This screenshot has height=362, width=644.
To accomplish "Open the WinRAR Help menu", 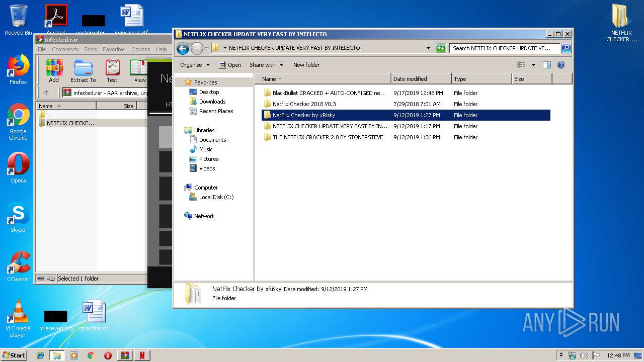I will pos(161,49).
